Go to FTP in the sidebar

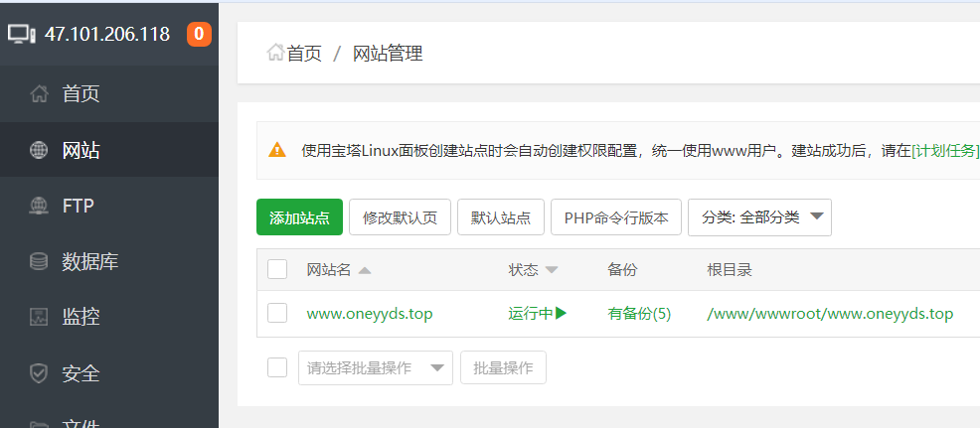point(109,206)
